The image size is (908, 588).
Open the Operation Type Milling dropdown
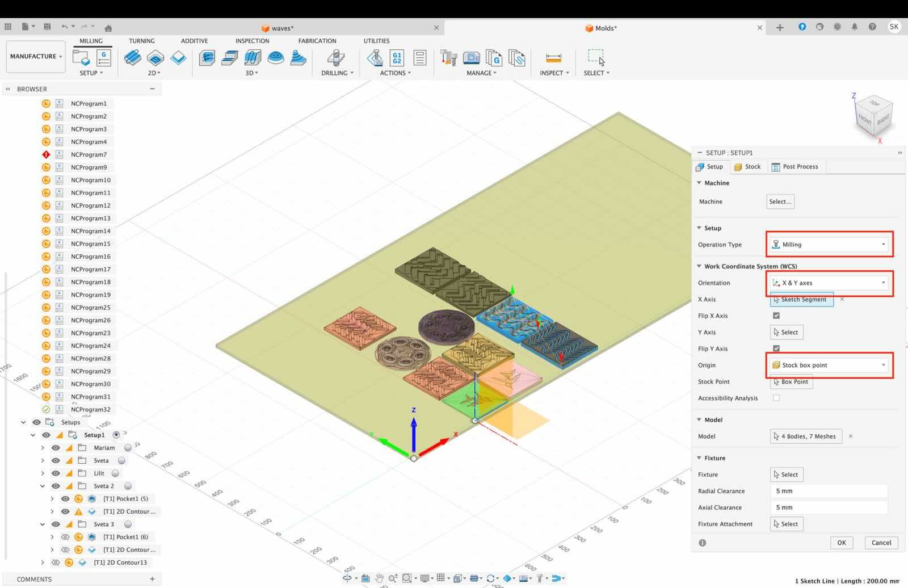point(829,245)
